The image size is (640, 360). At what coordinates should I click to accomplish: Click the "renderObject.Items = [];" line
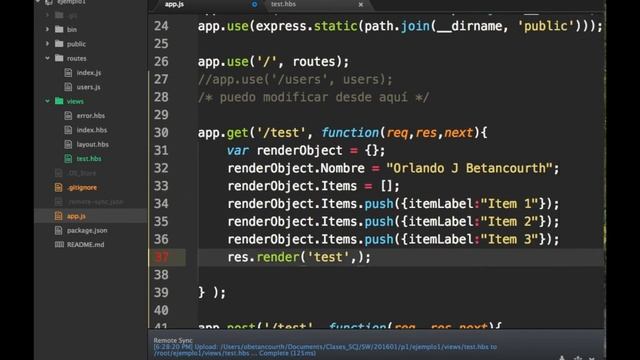(313, 186)
